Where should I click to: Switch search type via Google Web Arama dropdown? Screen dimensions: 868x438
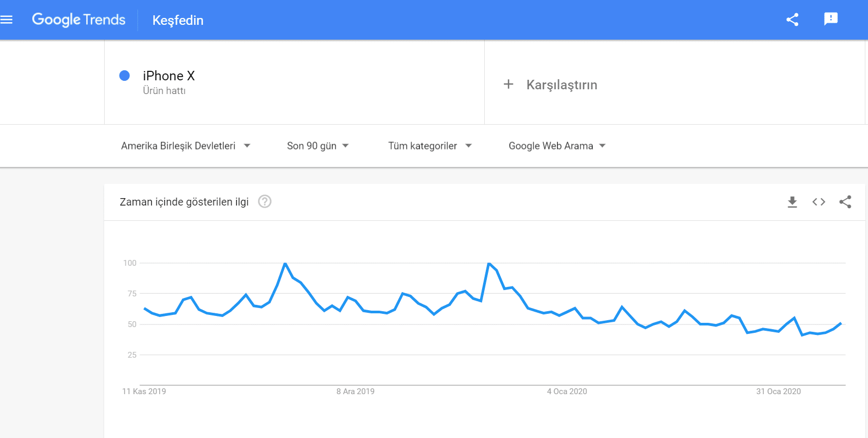click(556, 146)
